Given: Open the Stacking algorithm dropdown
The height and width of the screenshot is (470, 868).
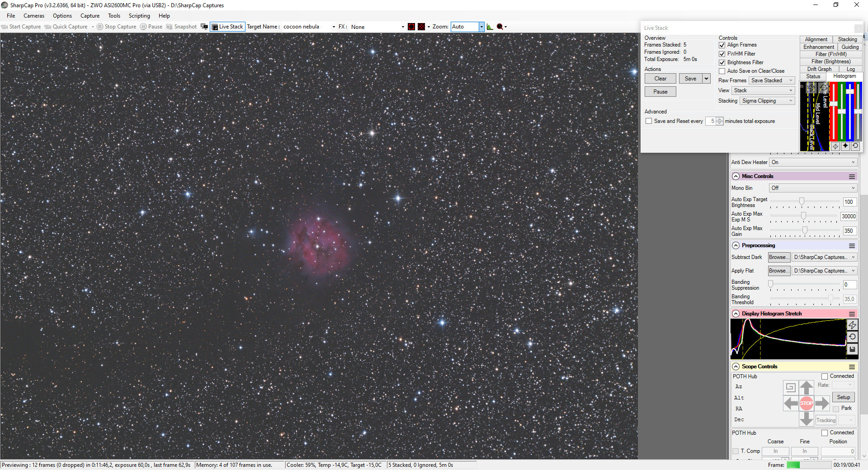Looking at the screenshot, I should click(x=767, y=101).
